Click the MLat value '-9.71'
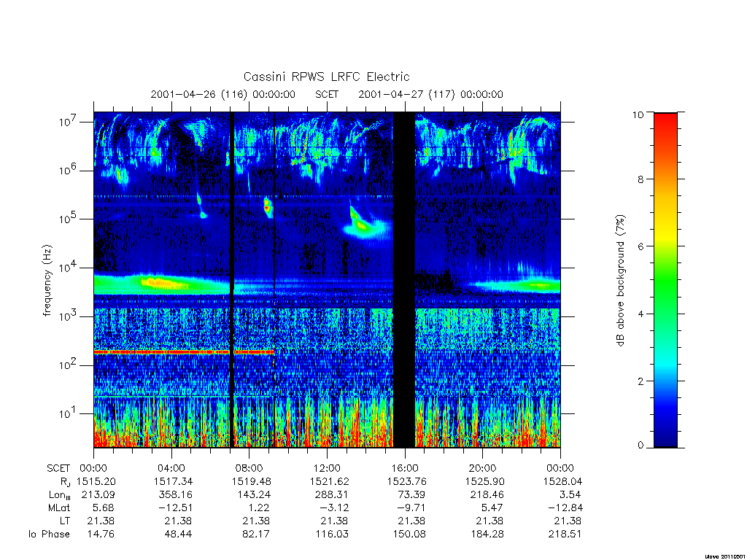Screen dimensions: 747x560 point(411,508)
